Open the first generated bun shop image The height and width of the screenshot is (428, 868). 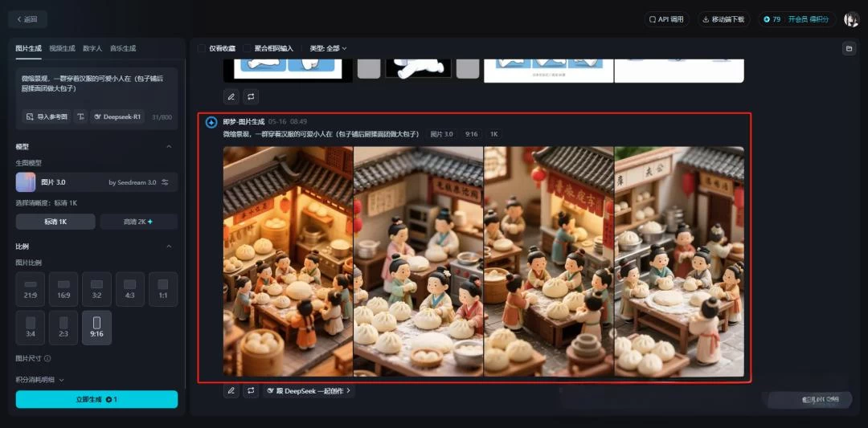click(288, 261)
